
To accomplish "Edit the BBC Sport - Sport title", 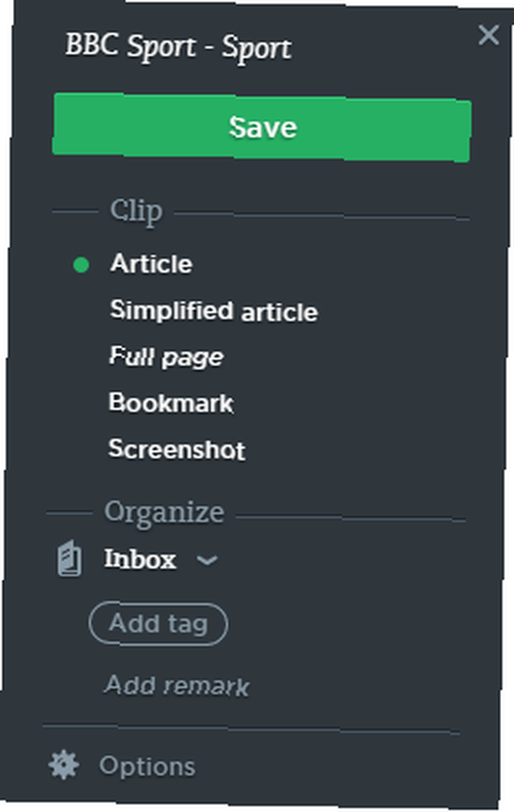I will tap(178, 47).
